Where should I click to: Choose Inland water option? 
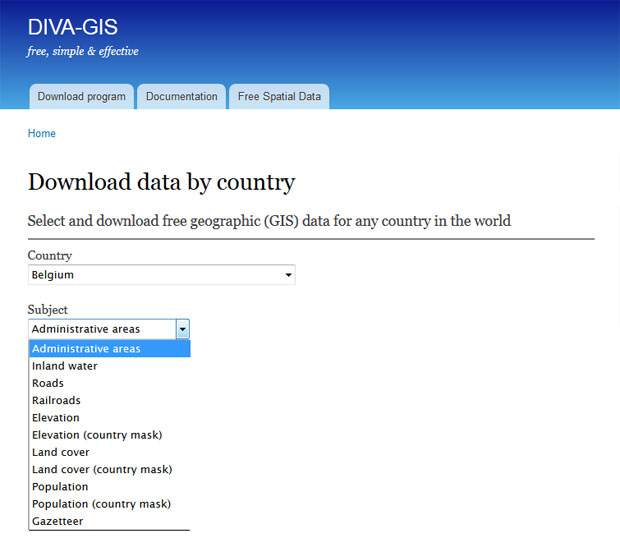click(x=110, y=366)
